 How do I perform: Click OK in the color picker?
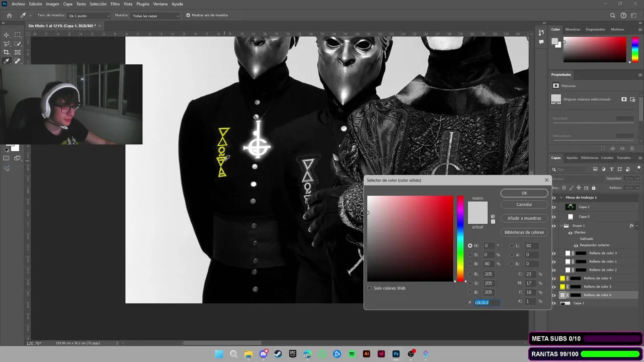click(524, 193)
